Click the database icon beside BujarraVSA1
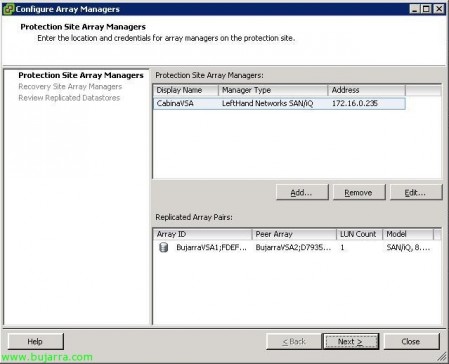This screenshot has height=364, width=449. click(x=163, y=247)
